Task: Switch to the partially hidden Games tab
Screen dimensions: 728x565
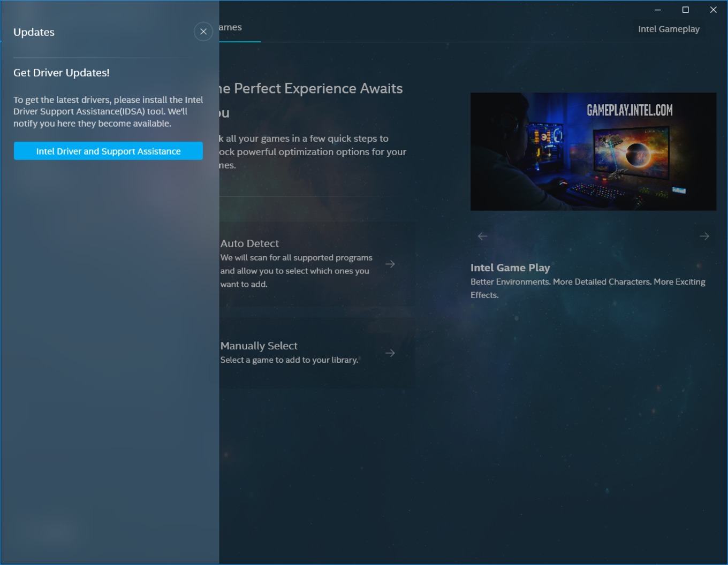Action: coord(231,27)
